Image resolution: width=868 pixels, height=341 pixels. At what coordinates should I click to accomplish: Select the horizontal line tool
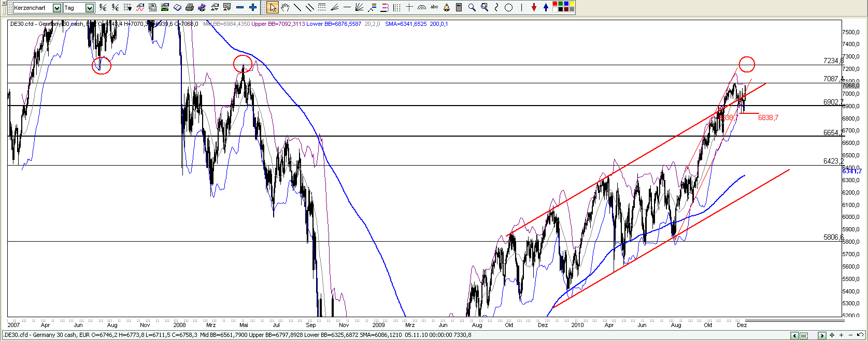coord(347,7)
